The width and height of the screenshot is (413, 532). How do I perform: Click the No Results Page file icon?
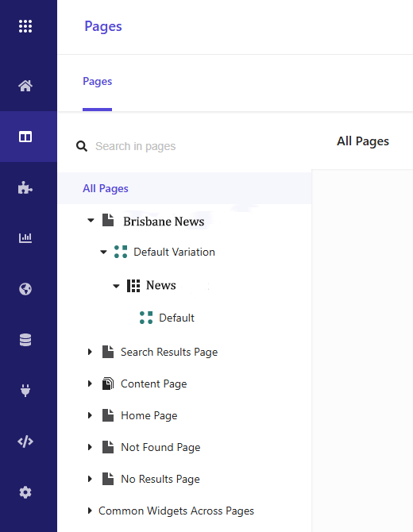[x=108, y=479]
